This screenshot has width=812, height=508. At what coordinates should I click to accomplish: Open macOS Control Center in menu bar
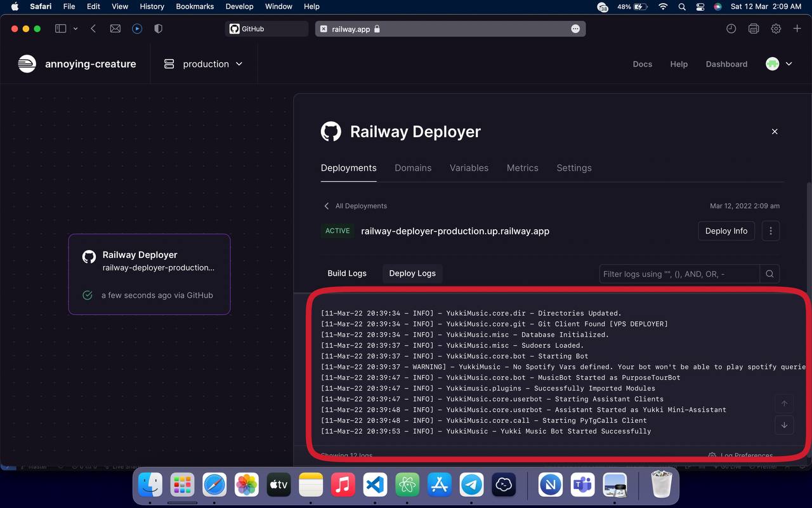click(700, 6)
